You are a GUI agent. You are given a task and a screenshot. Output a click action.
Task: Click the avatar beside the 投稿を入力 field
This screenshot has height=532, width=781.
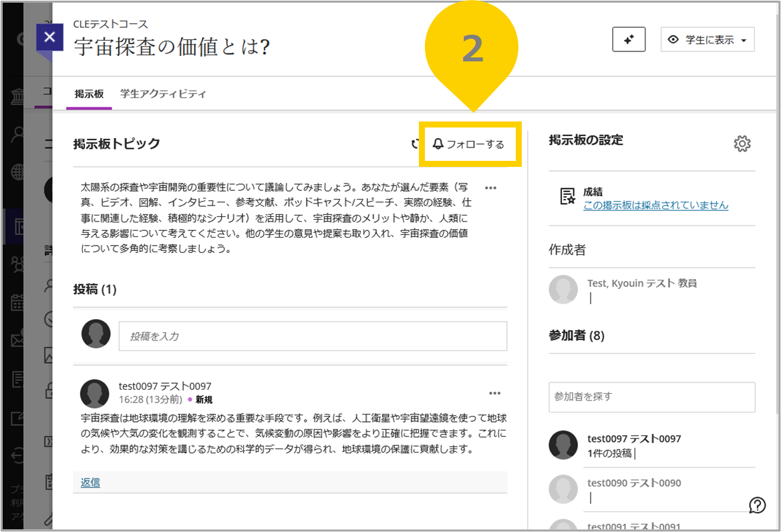(96, 334)
